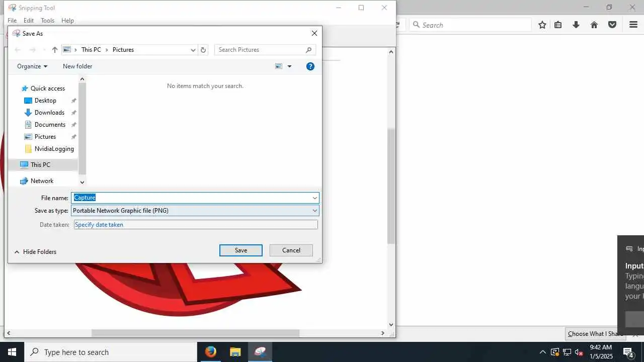Change your view icon in Save As toolbar
Screen dimensions: 644x362
pos(279,66)
